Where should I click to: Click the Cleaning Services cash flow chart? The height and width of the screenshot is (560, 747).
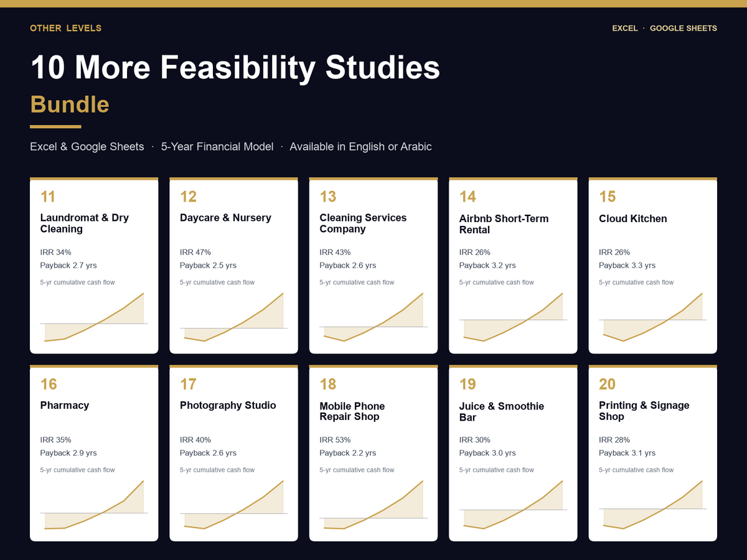pyautogui.click(x=374, y=317)
